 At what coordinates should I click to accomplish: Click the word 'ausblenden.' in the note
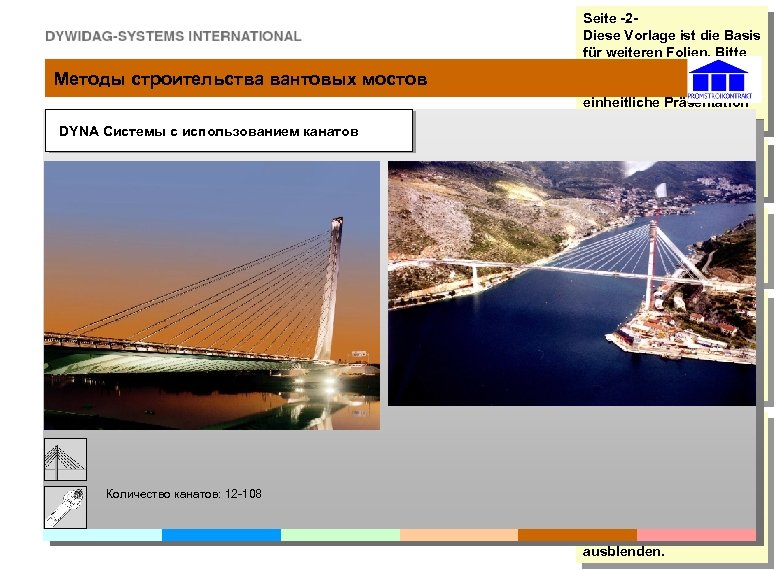623,552
